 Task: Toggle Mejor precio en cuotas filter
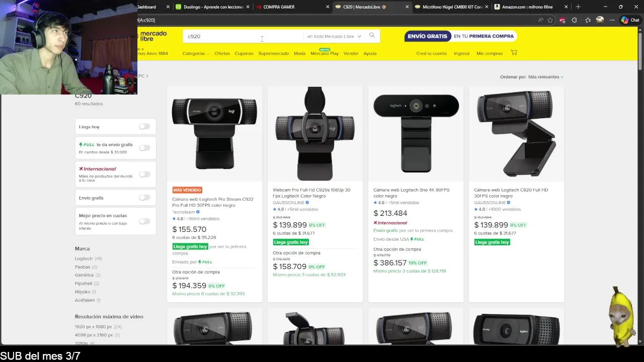coord(144,221)
